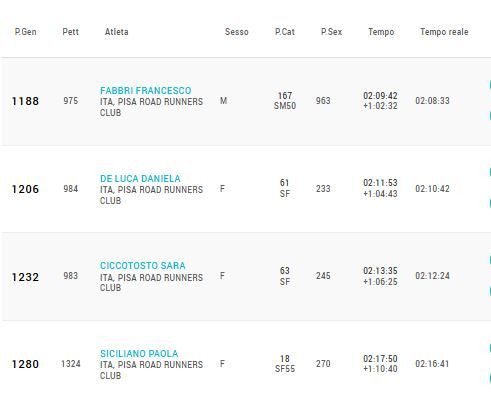The image size is (491, 401).
Task: Select general position 1206 cell
Action: [x=26, y=189]
